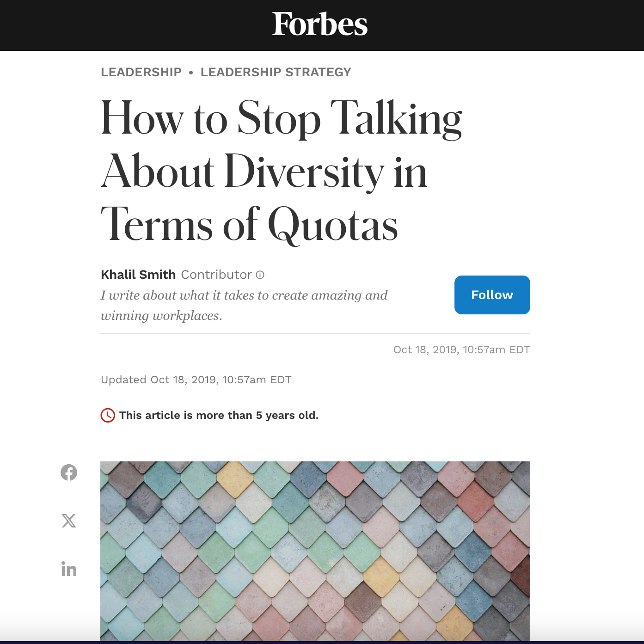The height and width of the screenshot is (644, 644).
Task: Click the Forbes logo in the header
Action: click(x=320, y=25)
